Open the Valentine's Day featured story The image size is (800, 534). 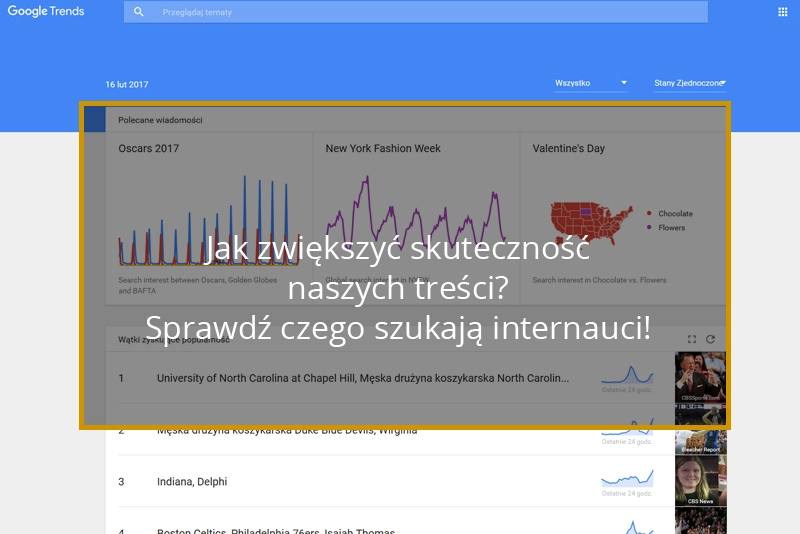pyautogui.click(x=623, y=219)
